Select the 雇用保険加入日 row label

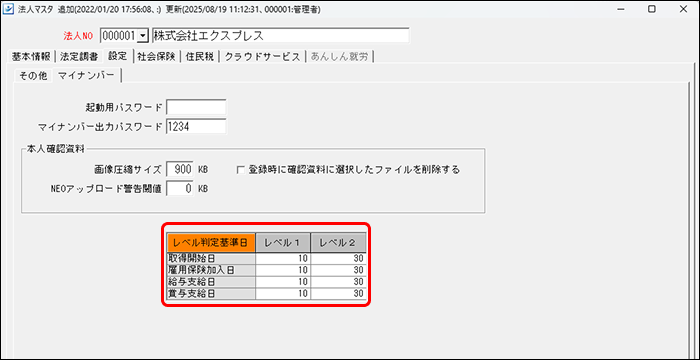click(x=211, y=270)
